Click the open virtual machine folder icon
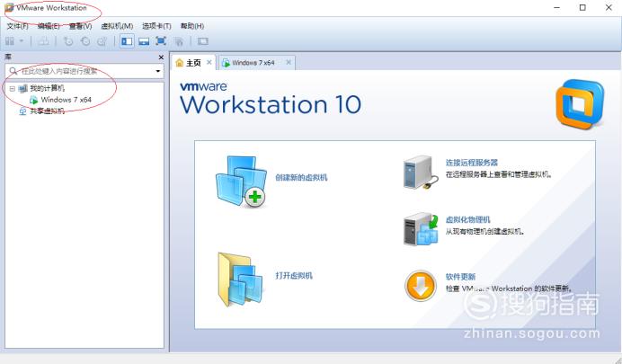The image size is (622, 364). tap(240, 280)
